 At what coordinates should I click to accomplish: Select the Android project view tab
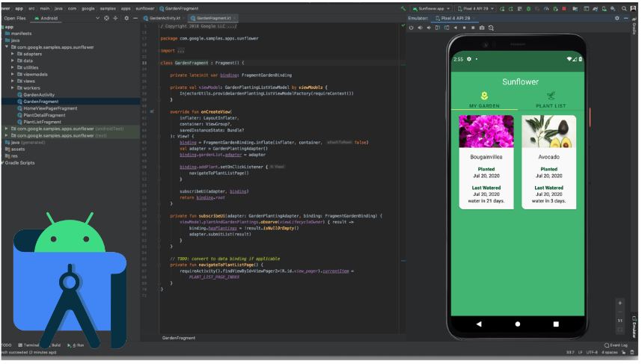click(x=46, y=18)
